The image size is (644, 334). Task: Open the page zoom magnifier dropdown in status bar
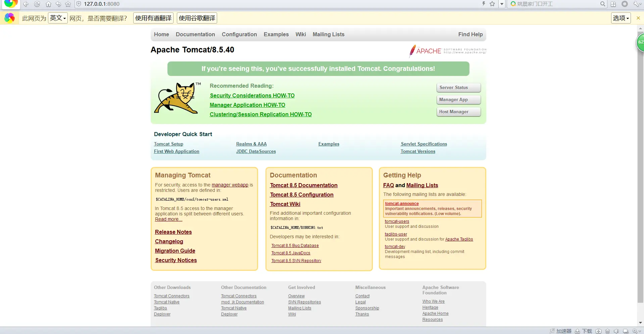pos(637,331)
